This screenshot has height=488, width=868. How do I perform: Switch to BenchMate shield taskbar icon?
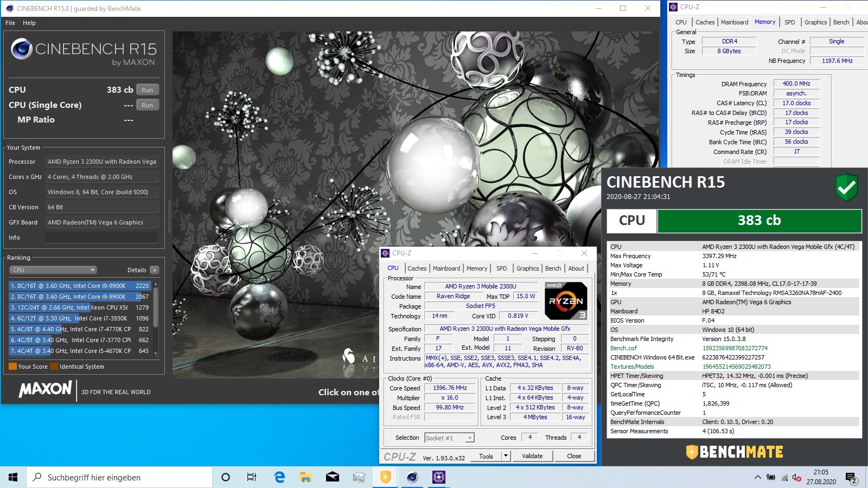385,477
